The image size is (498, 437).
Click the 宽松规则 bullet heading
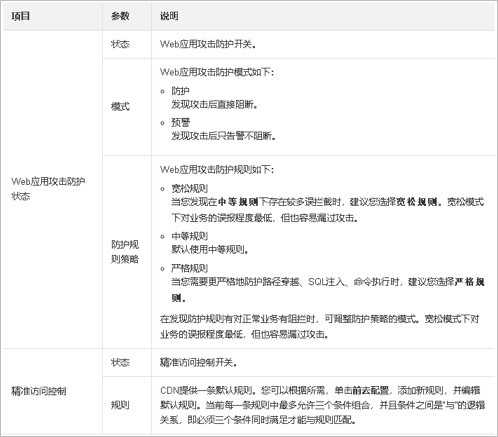click(x=189, y=188)
